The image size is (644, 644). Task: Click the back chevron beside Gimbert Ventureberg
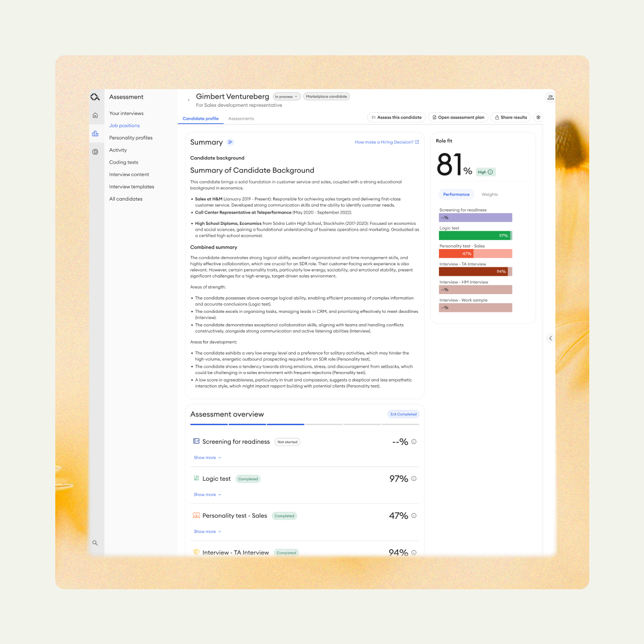(188, 100)
